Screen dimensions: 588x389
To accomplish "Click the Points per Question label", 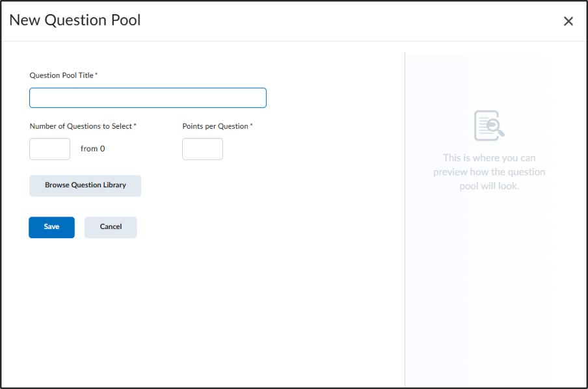I will click(x=215, y=126).
